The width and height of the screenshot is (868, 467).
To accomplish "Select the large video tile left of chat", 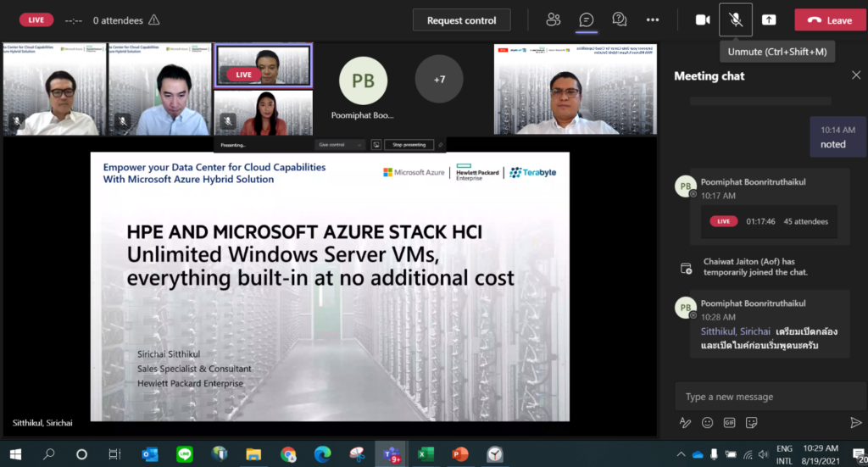I will coord(576,89).
